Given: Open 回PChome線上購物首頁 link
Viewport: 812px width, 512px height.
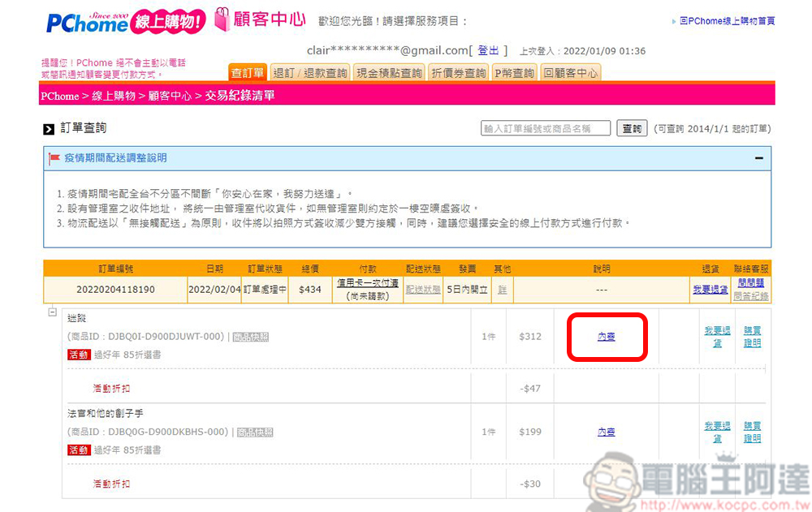Looking at the screenshot, I should 727,21.
